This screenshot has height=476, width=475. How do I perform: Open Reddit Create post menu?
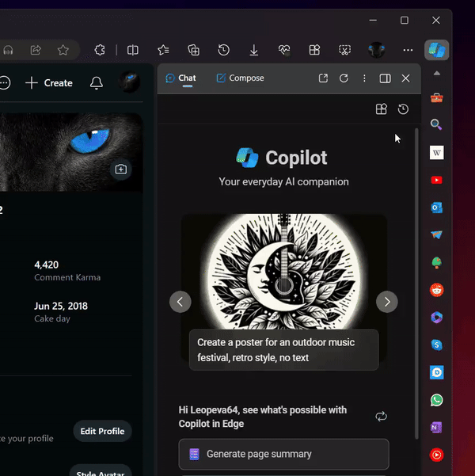pos(49,82)
